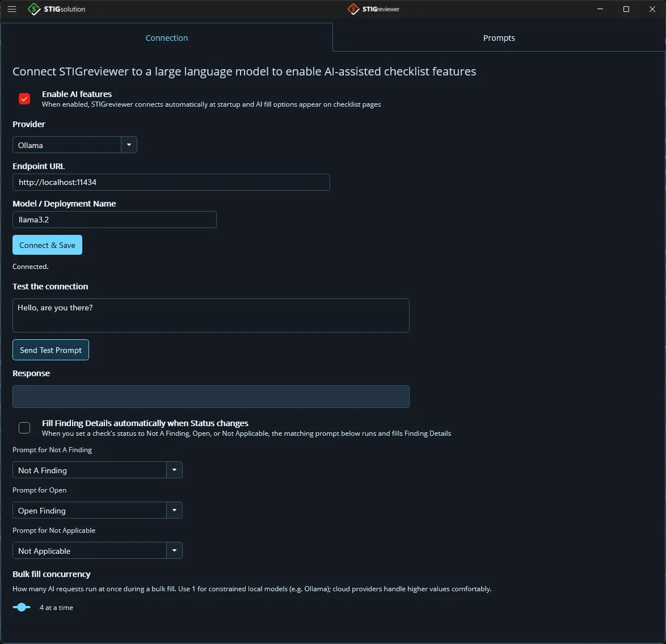The height and width of the screenshot is (644, 666).
Task: Open the Provider dropdown arrow
Action: [129, 145]
